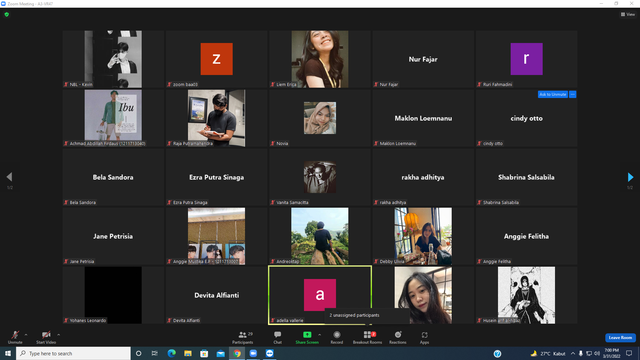Select Jane Petrisia tile
Viewport: 640px width, 360px height.
[x=113, y=236]
